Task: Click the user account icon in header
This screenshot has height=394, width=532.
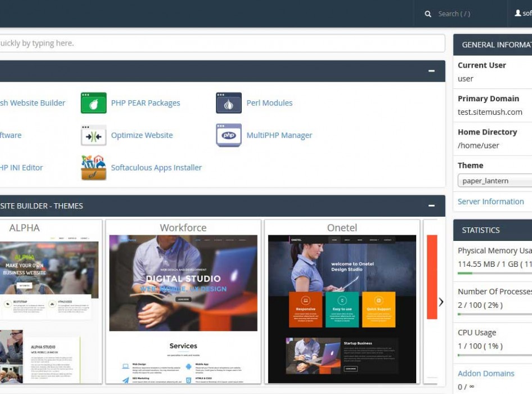Action: pos(518,13)
